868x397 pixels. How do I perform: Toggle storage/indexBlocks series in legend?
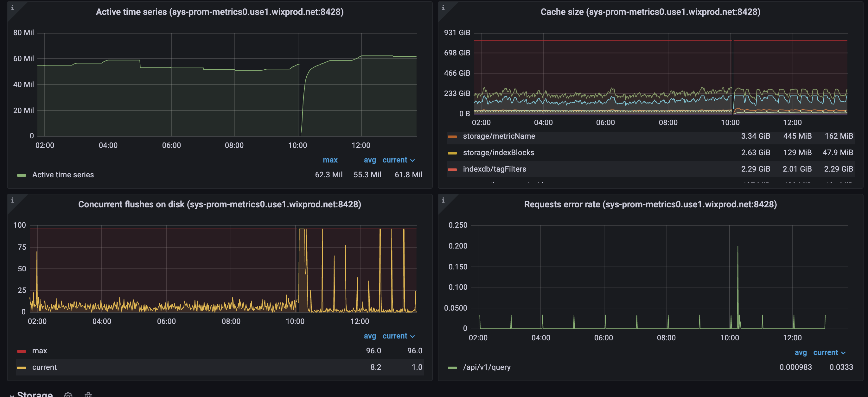coord(498,153)
